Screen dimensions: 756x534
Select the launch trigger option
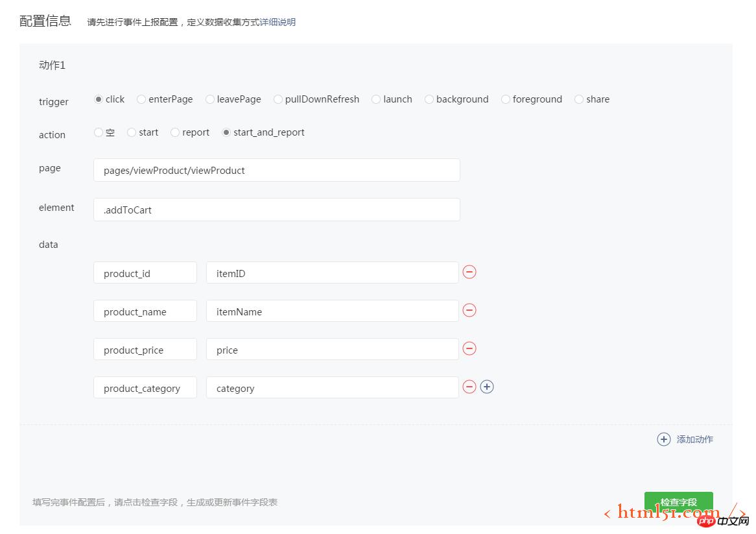click(x=376, y=99)
